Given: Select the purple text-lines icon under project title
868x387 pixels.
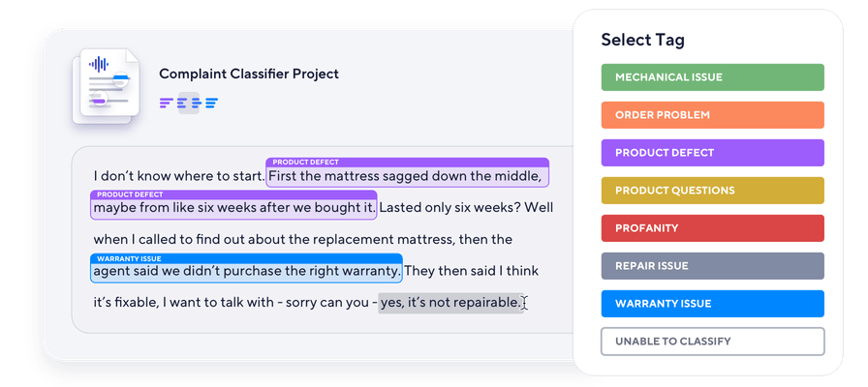Looking at the screenshot, I should click(x=167, y=103).
